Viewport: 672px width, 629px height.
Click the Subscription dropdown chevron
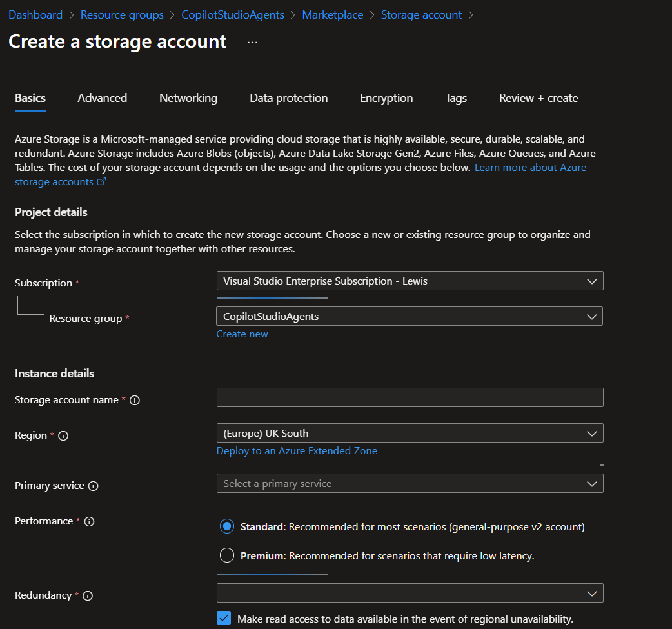[x=591, y=281]
